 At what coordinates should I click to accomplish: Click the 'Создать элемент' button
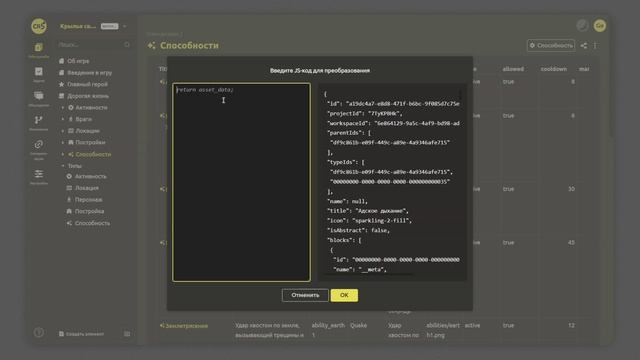click(81, 334)
